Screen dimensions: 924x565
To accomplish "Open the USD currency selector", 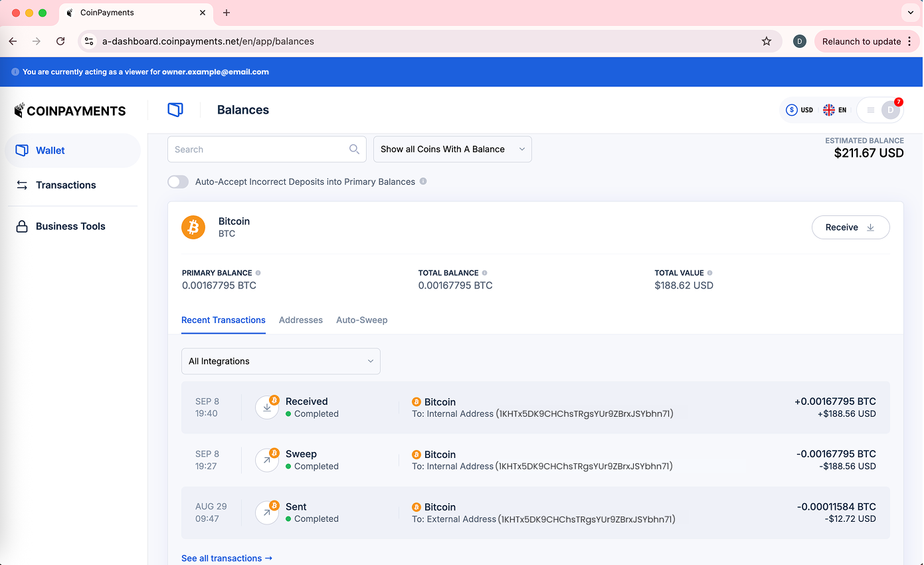I will pyautogui.click(x=799, y=110).
